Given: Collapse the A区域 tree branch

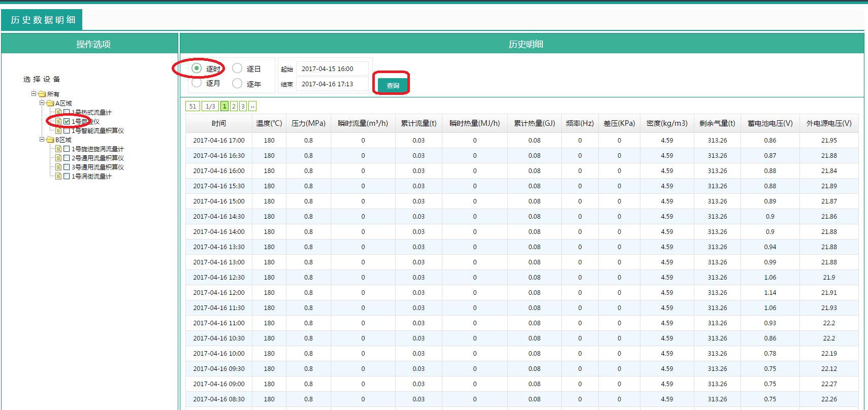Looking at the screenshot, I should point(42,102).
